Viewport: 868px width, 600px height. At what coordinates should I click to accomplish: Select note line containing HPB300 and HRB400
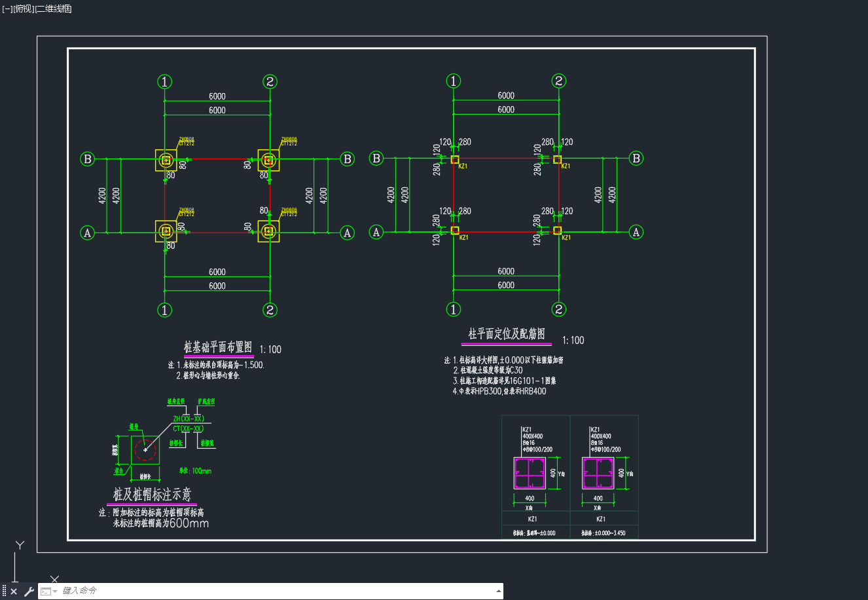coord(499,392)
